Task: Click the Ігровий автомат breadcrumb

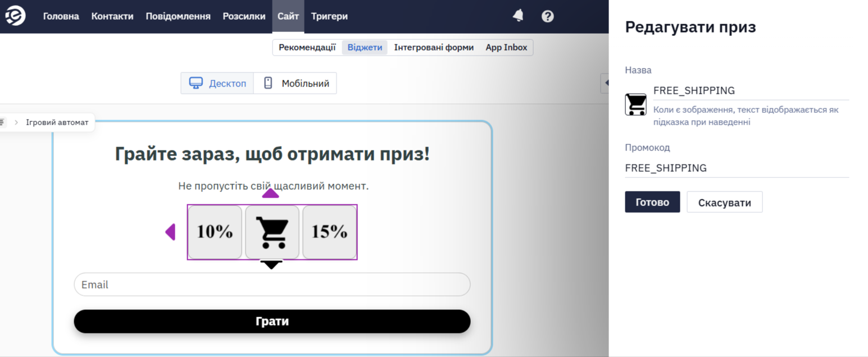Action: pyautogui.click(x=57, y=122)
